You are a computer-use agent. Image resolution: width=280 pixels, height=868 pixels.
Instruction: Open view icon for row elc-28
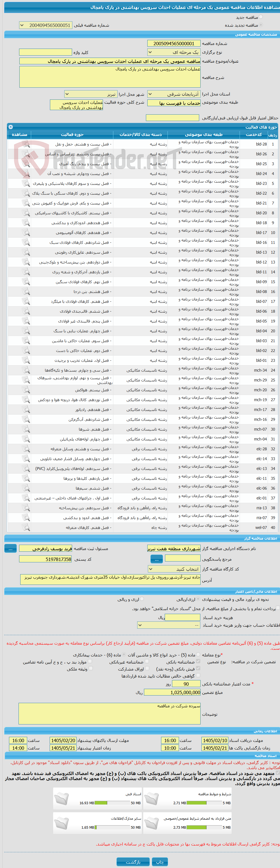pyautogui.click(x=26, y=449)
